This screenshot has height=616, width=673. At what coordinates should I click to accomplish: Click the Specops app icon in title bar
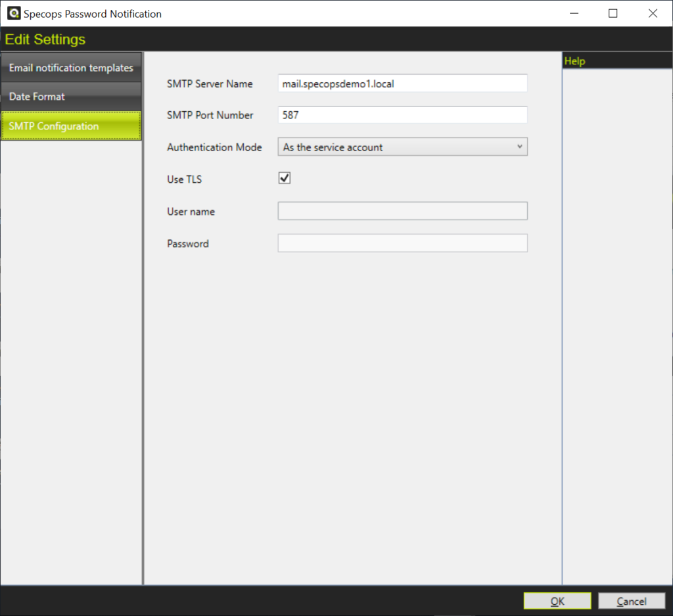(14, 13)
